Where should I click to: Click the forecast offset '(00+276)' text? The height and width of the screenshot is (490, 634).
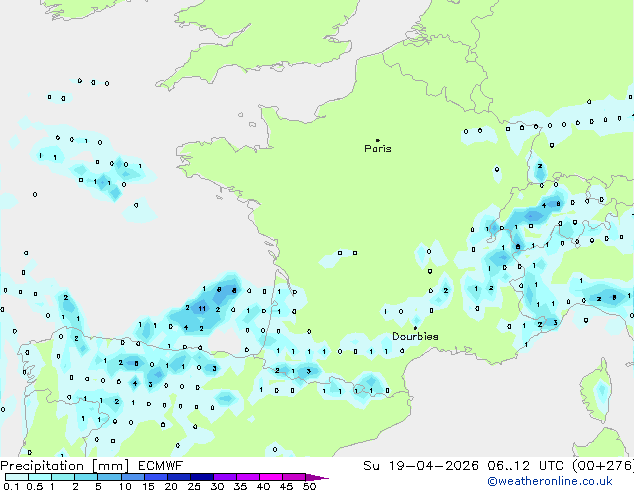tap(602, 466)
